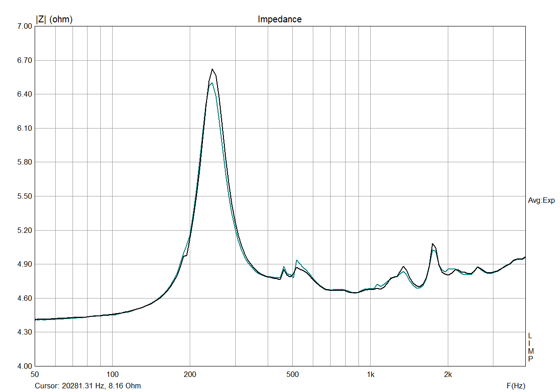This screenshot has width=560, height=392.
Task: Click the "Avg:Exp" label
Action: pyautogui.click(x=541, y=201)
